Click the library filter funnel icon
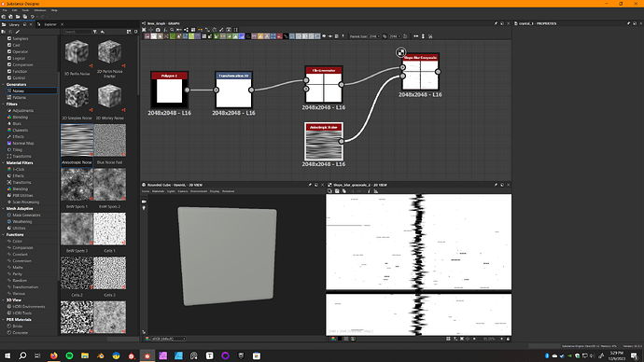 [95, 32]
